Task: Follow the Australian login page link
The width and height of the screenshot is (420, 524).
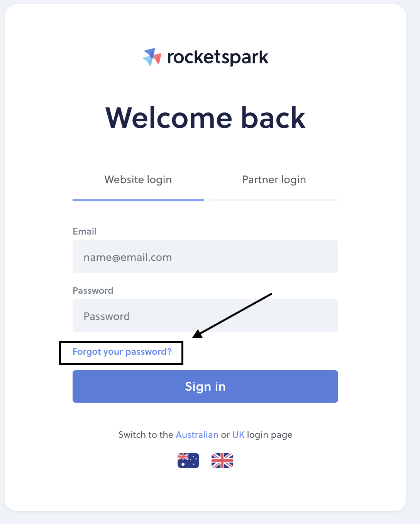Action: (x=197, y=435)
